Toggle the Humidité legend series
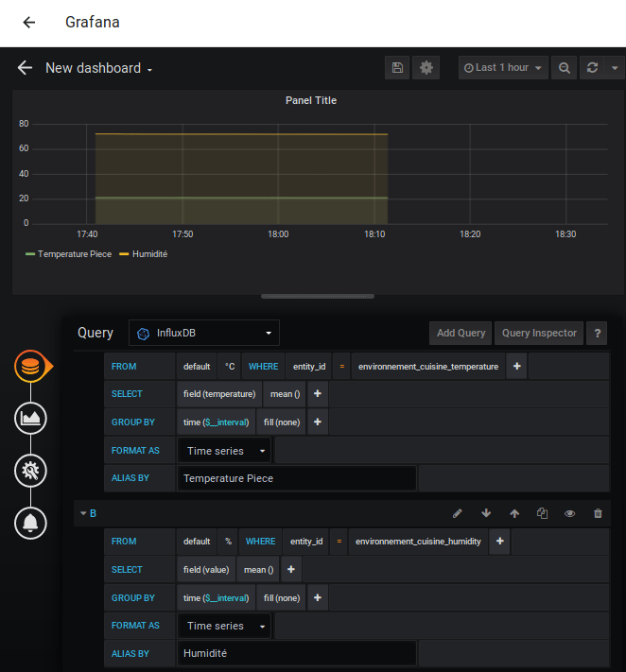This screenshot has width=626, height=672. 149,254
